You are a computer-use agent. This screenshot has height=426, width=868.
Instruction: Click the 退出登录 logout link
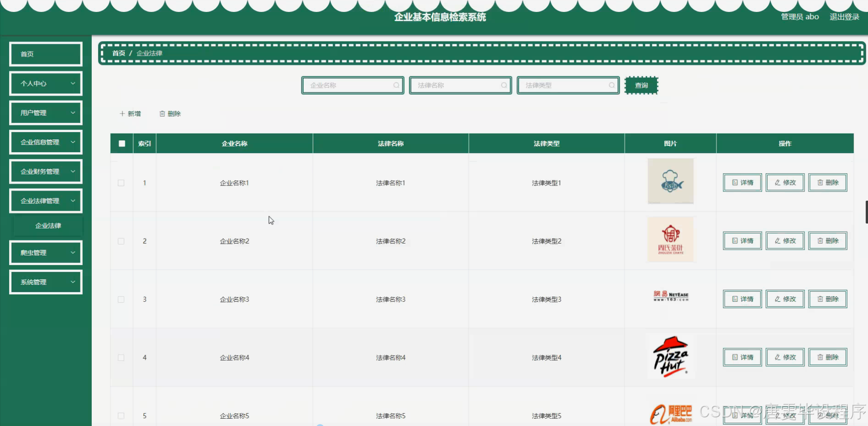click(x=844, y=17)
